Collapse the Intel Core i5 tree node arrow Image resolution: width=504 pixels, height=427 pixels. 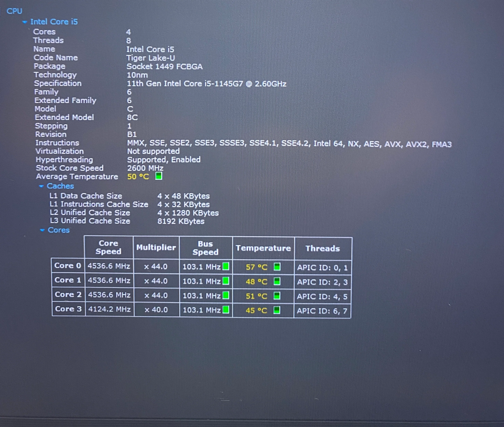pyautogui.click(x=25, y=22)
